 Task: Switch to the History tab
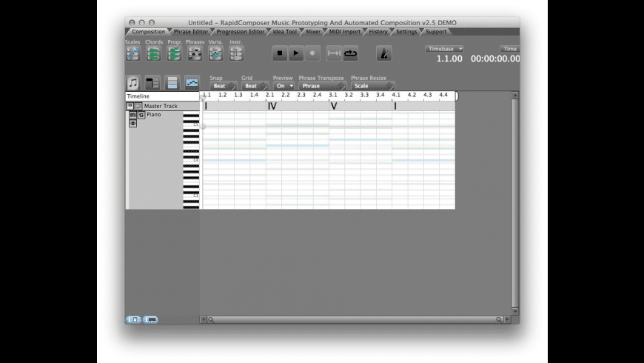[378, 32]
